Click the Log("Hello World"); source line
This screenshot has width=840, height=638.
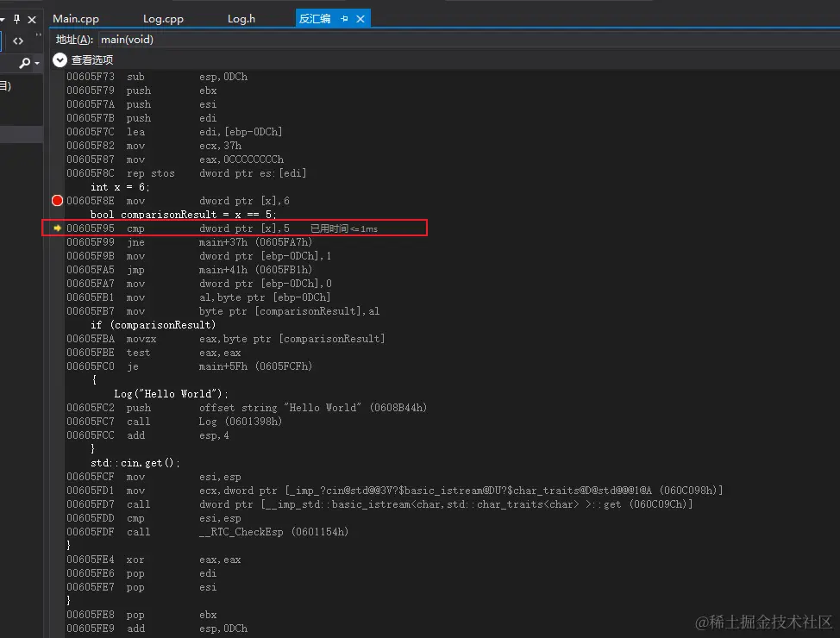coord(172,394)
